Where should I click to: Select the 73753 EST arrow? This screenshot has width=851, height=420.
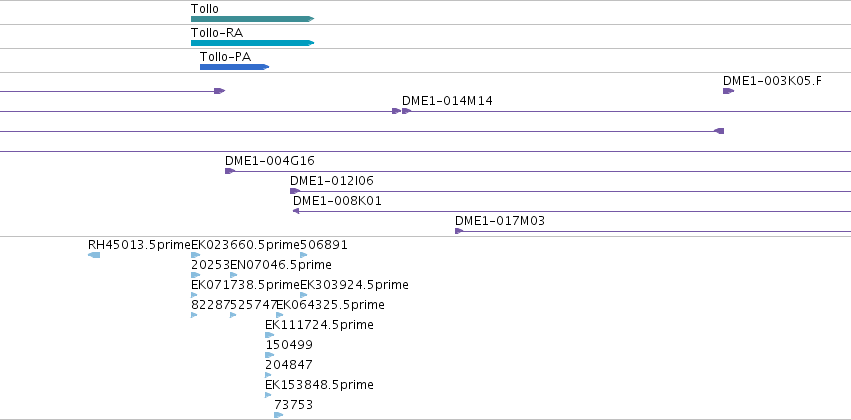point(279,415)
